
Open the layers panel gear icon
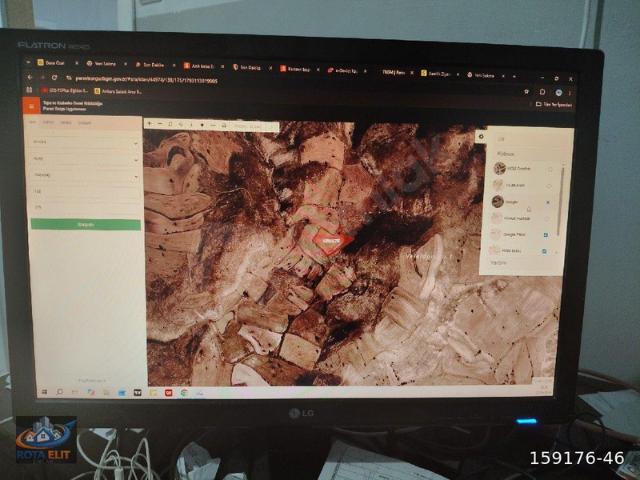tap(481, 137)
